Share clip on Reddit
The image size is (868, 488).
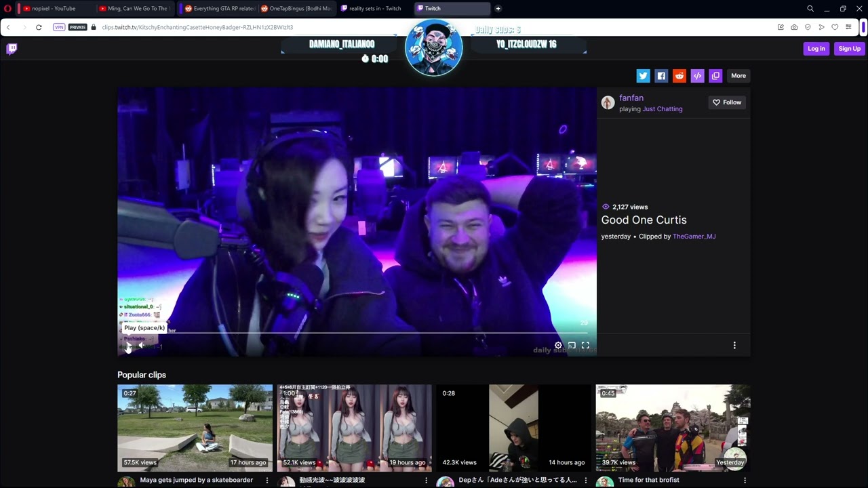tap(679, 76)
